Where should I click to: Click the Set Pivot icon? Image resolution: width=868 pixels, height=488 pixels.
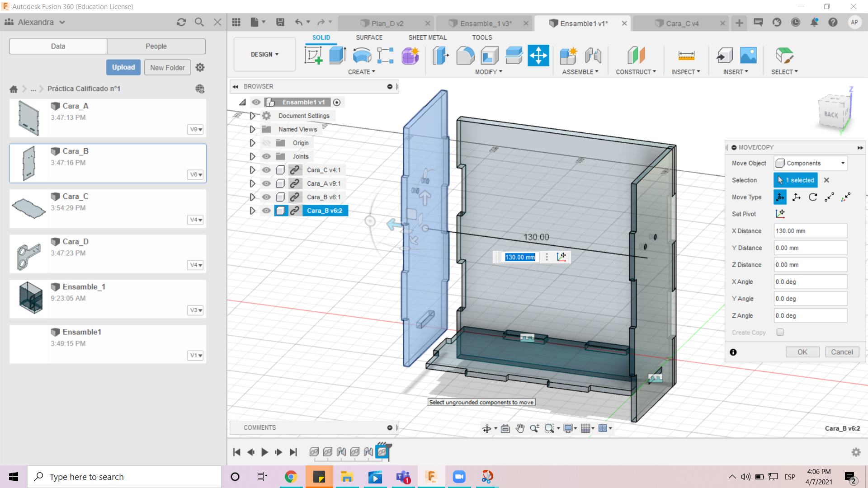tap(780, 214)
